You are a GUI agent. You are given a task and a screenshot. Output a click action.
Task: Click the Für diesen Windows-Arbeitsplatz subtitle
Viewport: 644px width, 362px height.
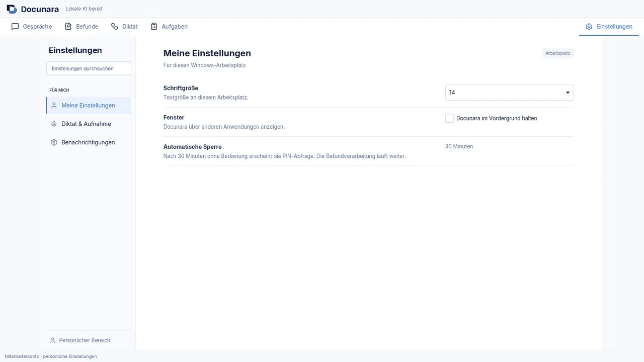pyautogui.click(x=204, y=65)
